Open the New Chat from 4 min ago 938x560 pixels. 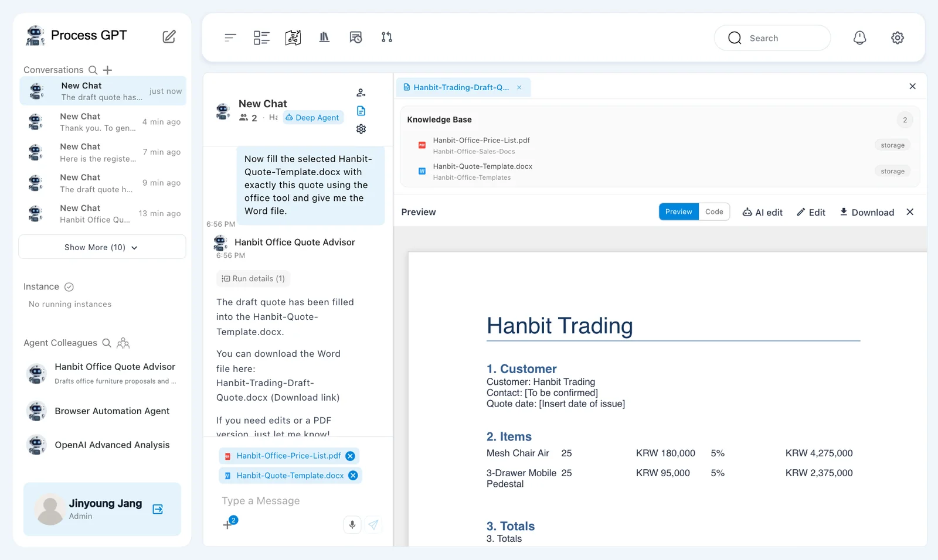[103, 122]
